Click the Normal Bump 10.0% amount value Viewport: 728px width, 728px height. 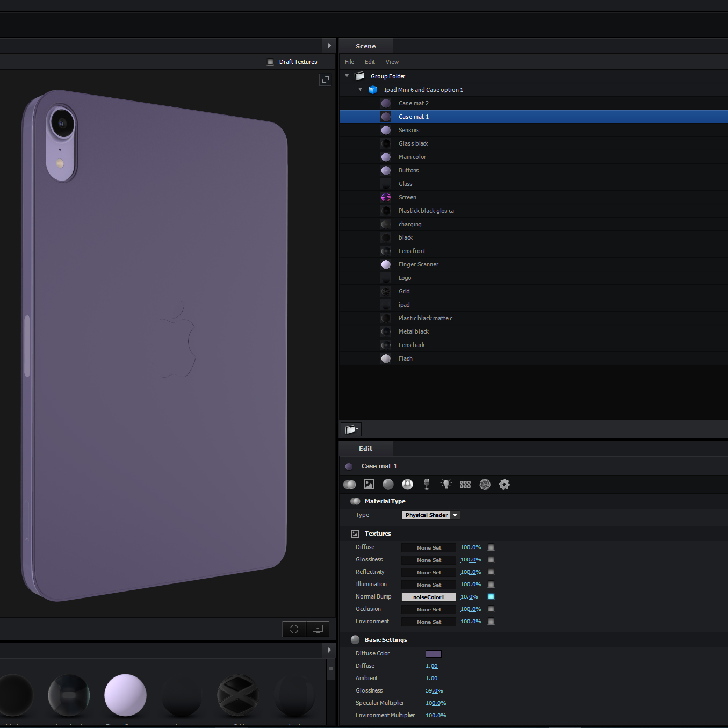point(469,597)
